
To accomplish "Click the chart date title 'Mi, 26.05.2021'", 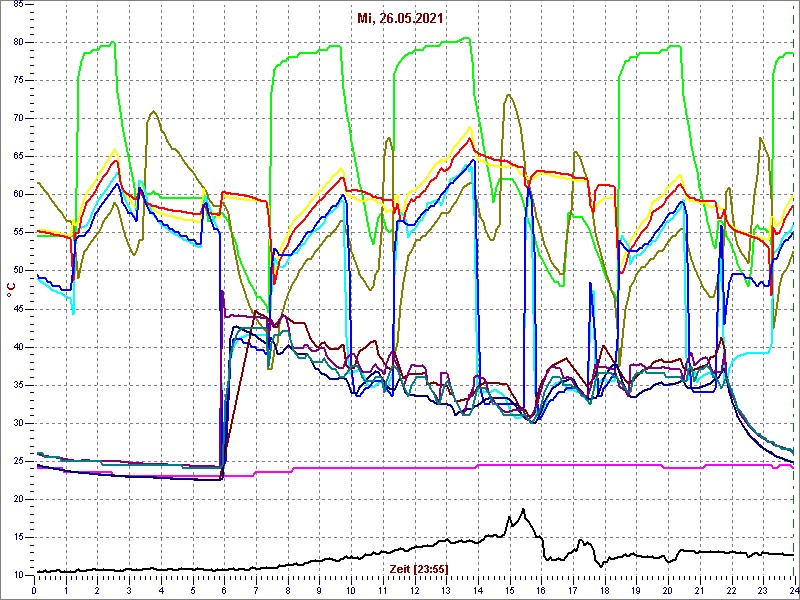I will [400, 18].
